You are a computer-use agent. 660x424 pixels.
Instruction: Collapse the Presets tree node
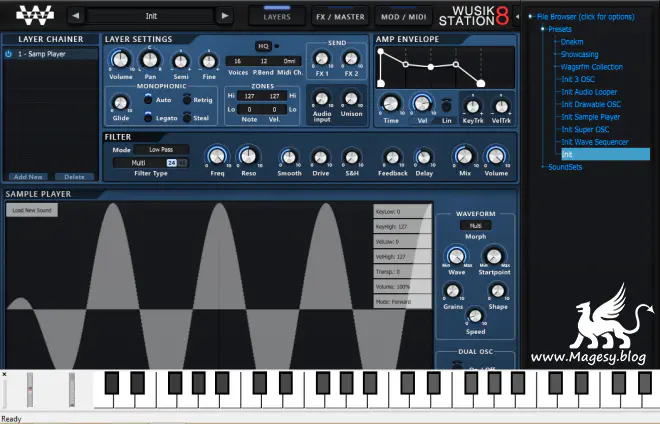point(543,29)
